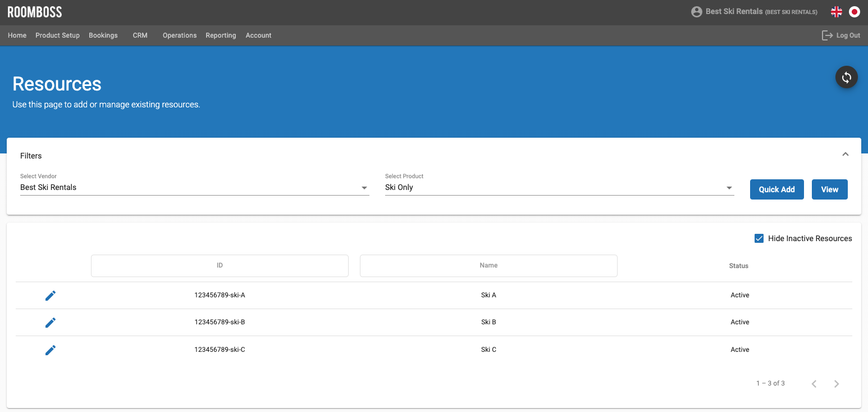
Task: Switch language with the Japan flag icon
Action: click(854, 12)
